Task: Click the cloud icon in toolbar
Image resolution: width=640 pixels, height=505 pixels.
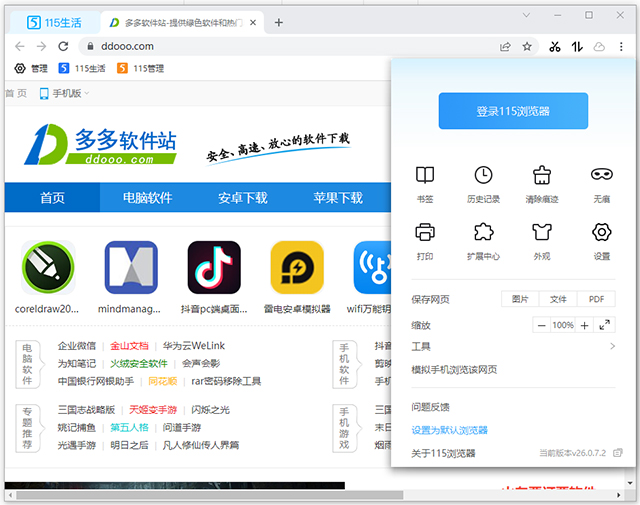Action: tap(599, 47)
